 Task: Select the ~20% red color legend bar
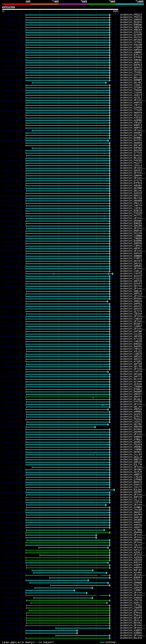(x=16, y=4)
